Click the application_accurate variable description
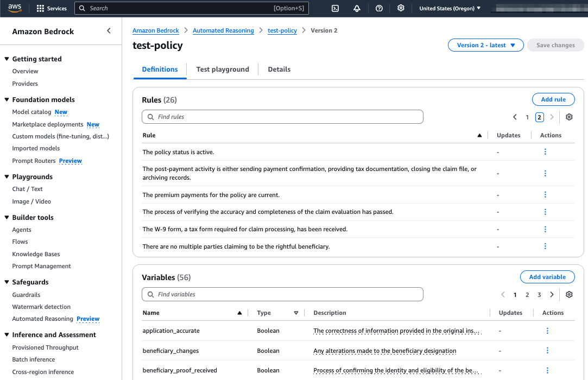Screen dimensions: 588x380 396,331
